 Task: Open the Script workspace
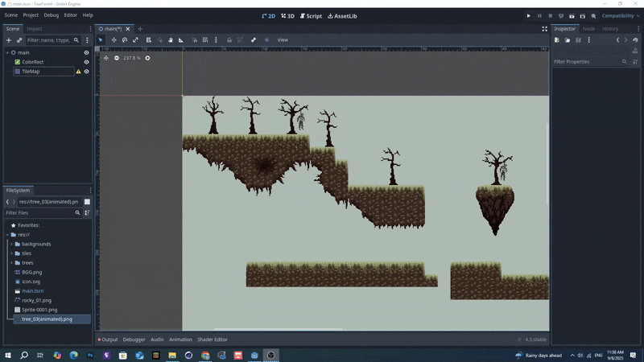(309, 15)
